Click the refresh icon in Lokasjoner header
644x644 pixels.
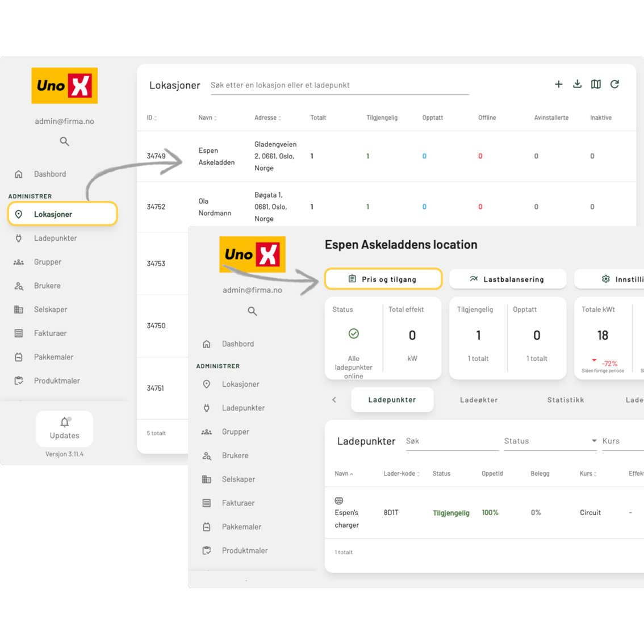click(614, 84)
